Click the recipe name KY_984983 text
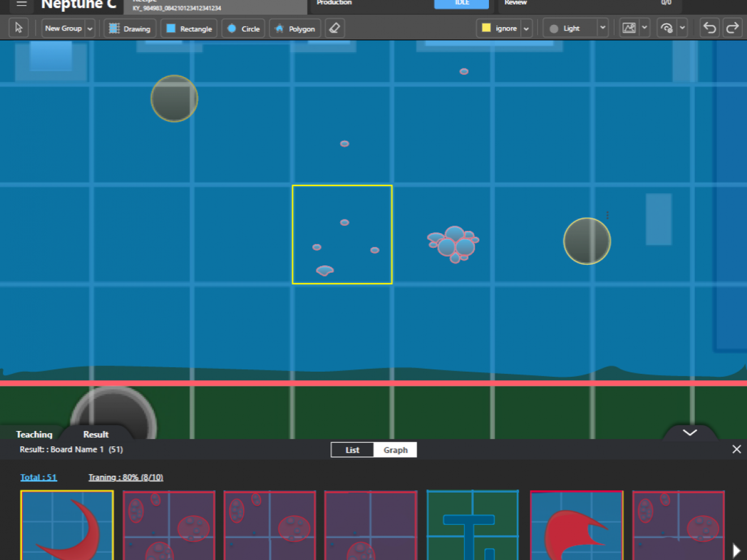747x560 pixels. [x=177, y=8]
